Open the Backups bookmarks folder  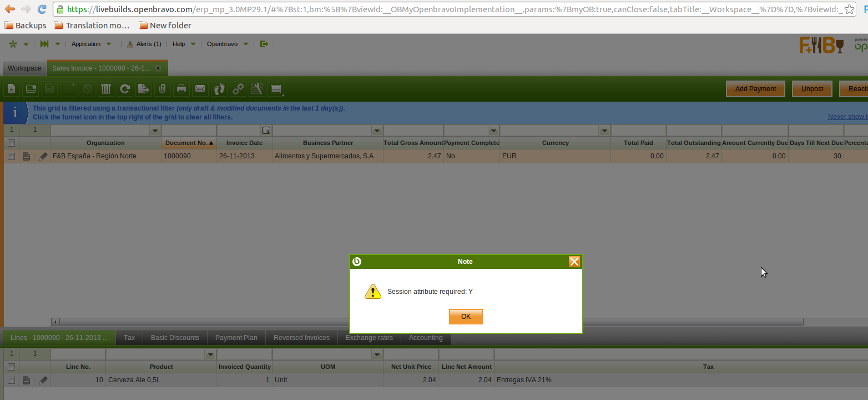pos(26,26)
